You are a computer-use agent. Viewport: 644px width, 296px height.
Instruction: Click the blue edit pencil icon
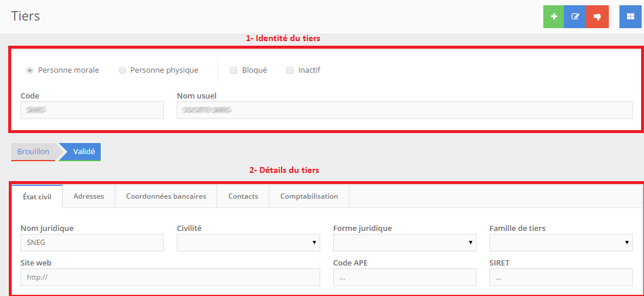pos(576,16)
